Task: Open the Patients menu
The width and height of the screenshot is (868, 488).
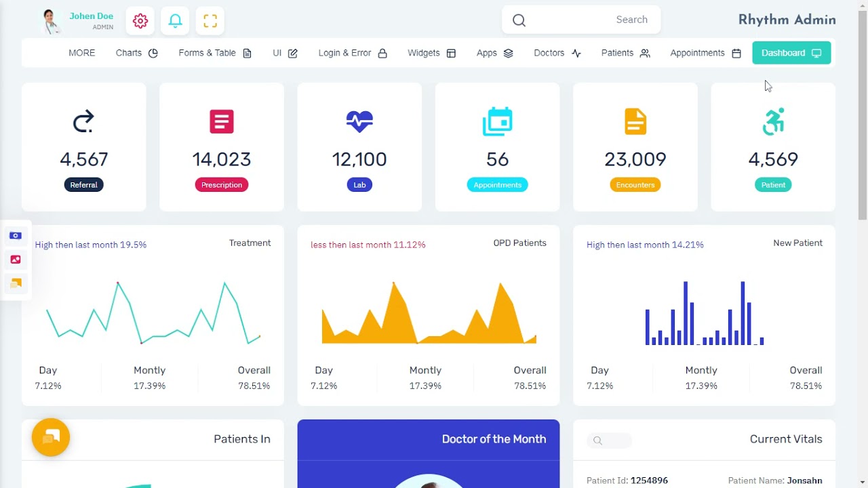Action: tap(625, 53)
